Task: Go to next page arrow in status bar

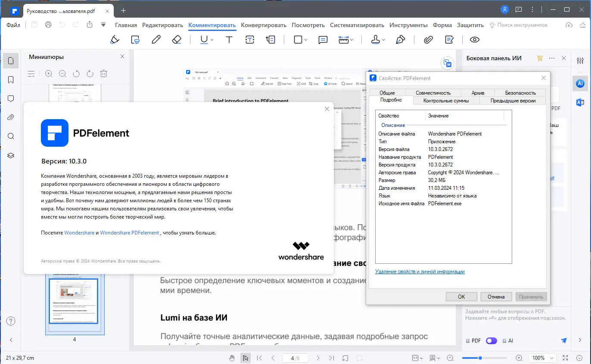Action: click(318, 358)
